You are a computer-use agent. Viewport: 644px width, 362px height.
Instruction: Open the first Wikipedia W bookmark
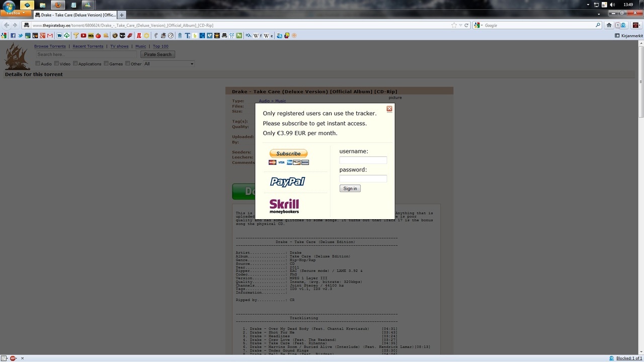point(256,36)
